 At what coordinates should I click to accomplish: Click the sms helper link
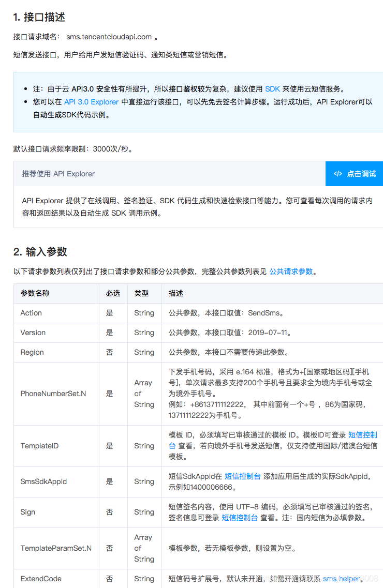(x=341, y=579)
